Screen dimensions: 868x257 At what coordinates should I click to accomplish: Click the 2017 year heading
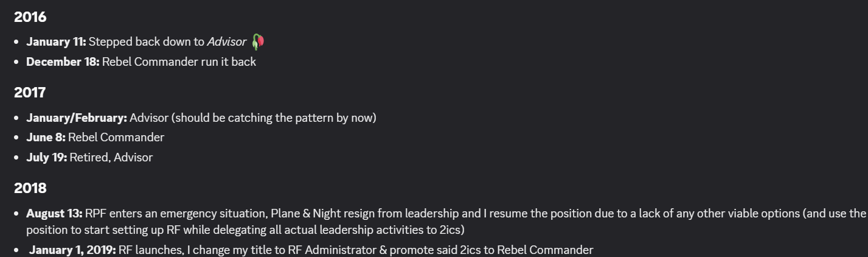point(30,93)
